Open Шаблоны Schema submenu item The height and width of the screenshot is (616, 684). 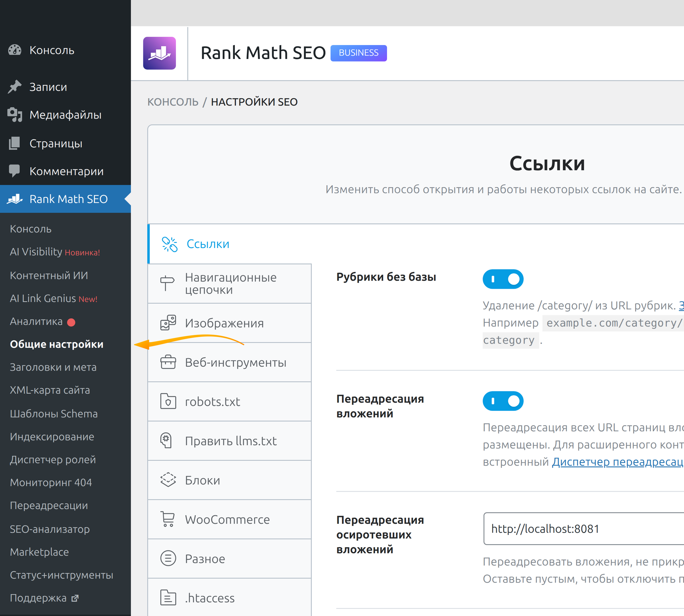coord(54,414)
